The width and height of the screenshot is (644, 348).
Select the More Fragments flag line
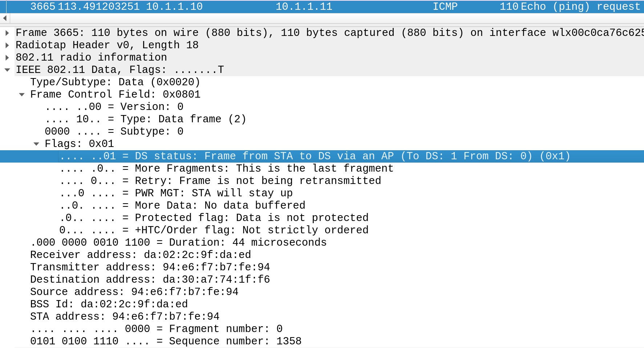click(x=227, y=168)
